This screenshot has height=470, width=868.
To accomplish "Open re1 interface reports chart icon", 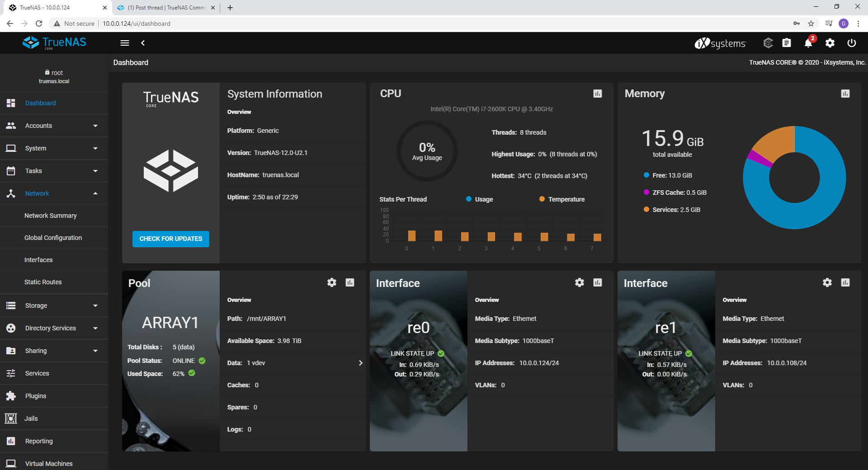I will tap(845, 282).
